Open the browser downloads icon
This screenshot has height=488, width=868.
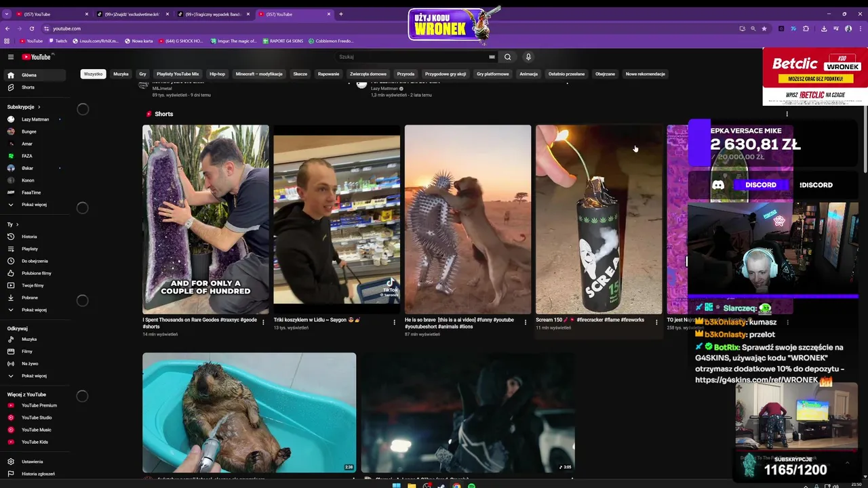coord(824,28)
